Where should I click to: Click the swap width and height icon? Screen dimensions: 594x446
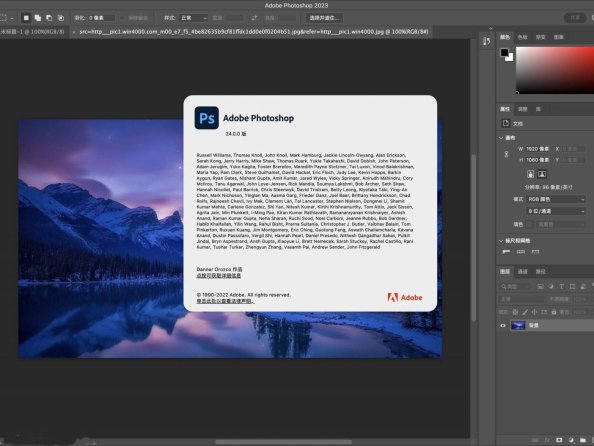(x=254, y=18)
